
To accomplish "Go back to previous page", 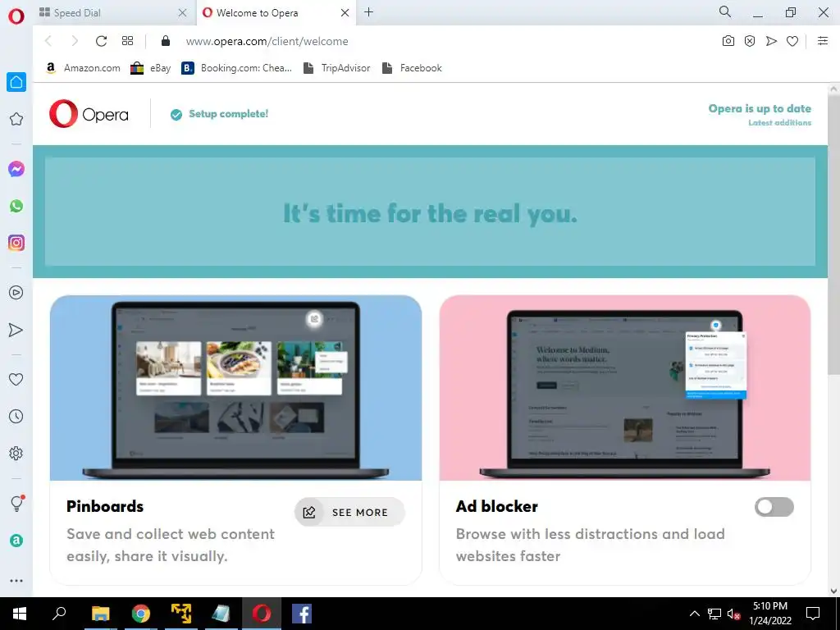I will (48, 41).
